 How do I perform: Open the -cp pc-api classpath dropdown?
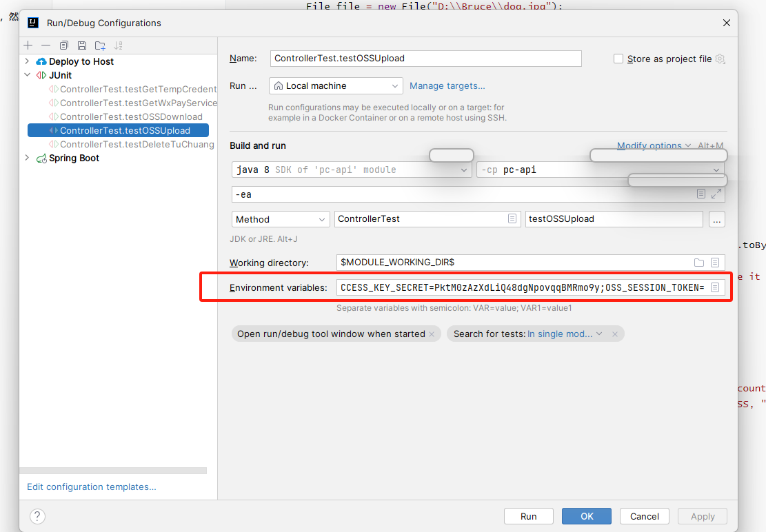click(601, 170)
